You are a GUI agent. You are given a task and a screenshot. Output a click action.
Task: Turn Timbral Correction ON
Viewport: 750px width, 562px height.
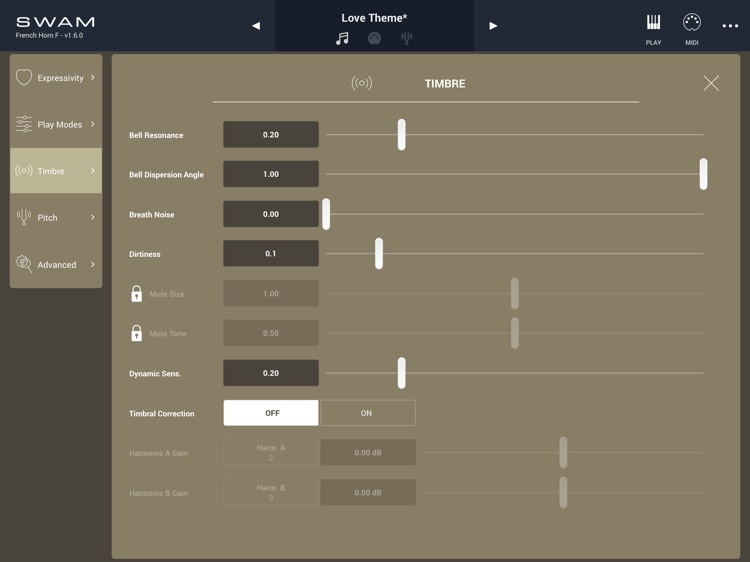(x=367, y=413)
